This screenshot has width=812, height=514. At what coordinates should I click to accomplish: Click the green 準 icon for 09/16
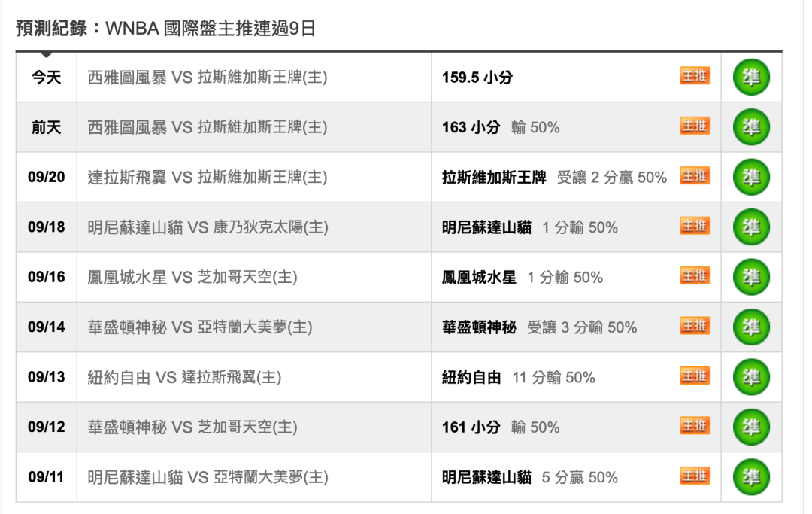pos(751,277)
